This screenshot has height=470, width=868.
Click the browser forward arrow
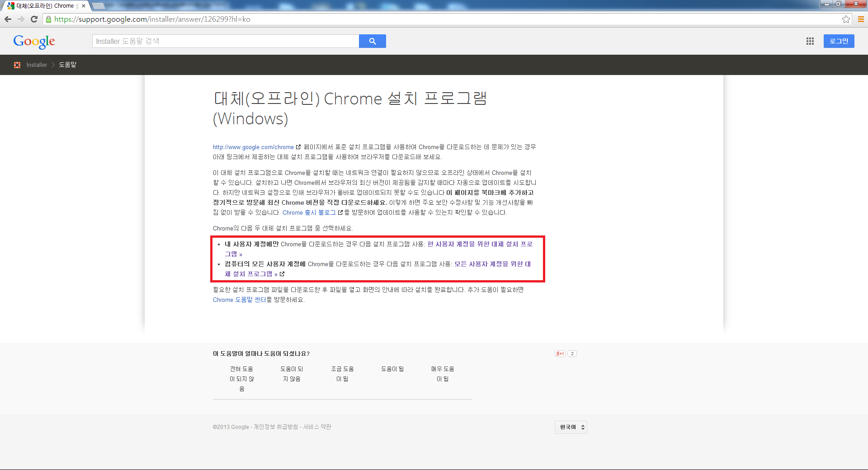coord(21,19)
